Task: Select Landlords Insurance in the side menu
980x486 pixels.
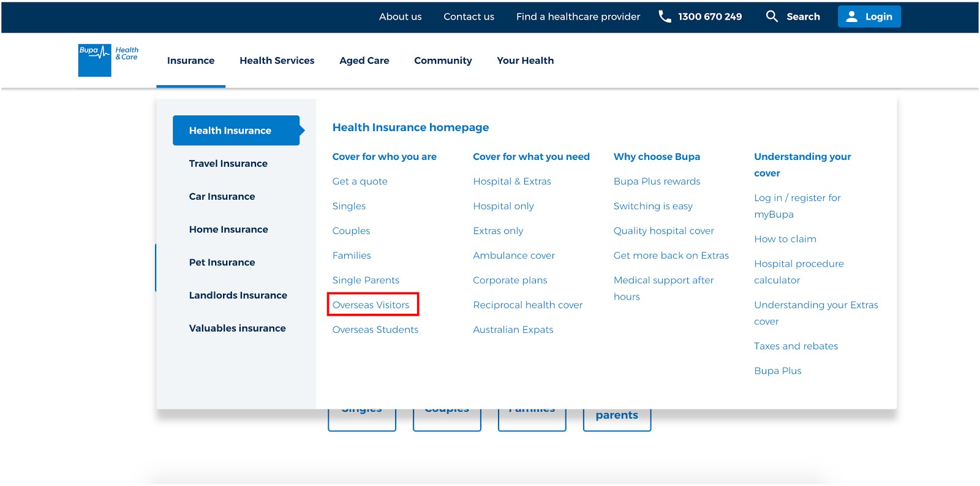Action: coord(238,295)
